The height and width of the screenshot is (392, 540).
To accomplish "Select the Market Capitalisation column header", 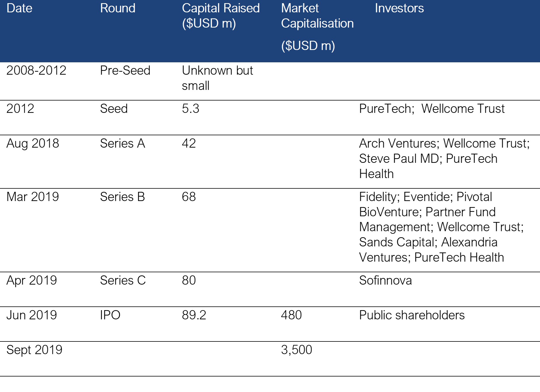I will pyautogui.click(x=317, y=27).
